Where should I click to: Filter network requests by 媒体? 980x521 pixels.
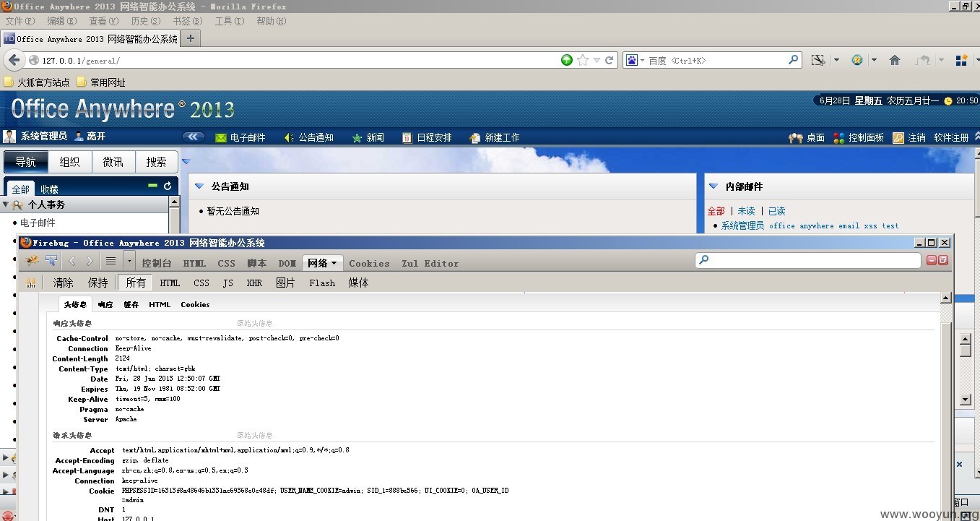tap(358, 283)
